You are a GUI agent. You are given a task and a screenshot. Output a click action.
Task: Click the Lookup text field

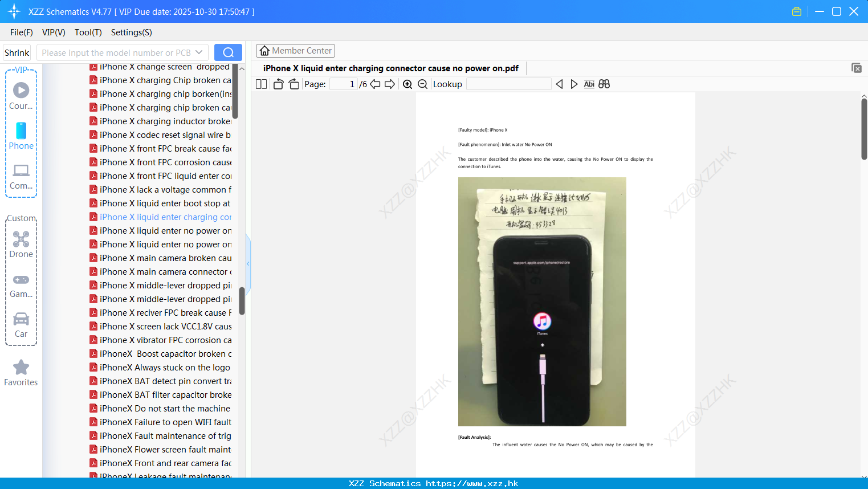(509, 84)
